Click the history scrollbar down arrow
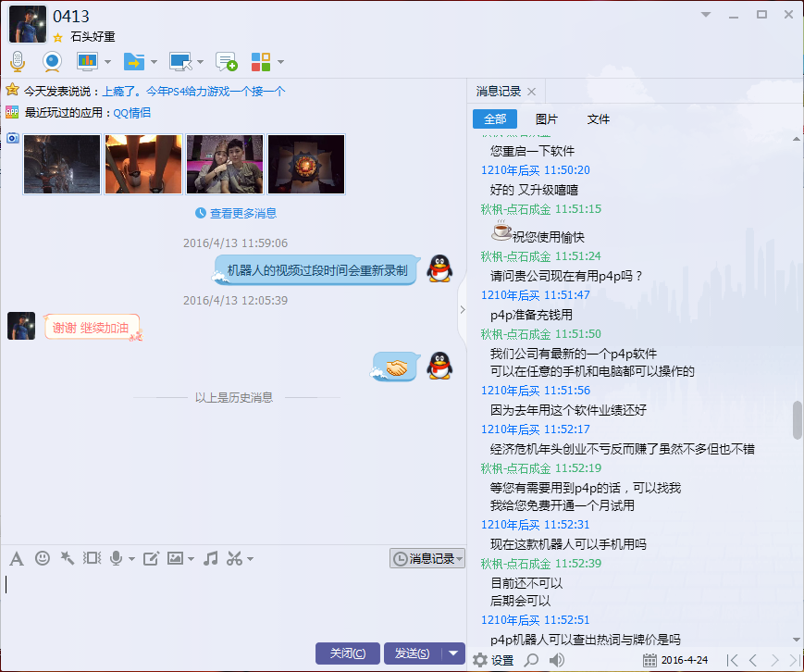 [x=797, y=640]
